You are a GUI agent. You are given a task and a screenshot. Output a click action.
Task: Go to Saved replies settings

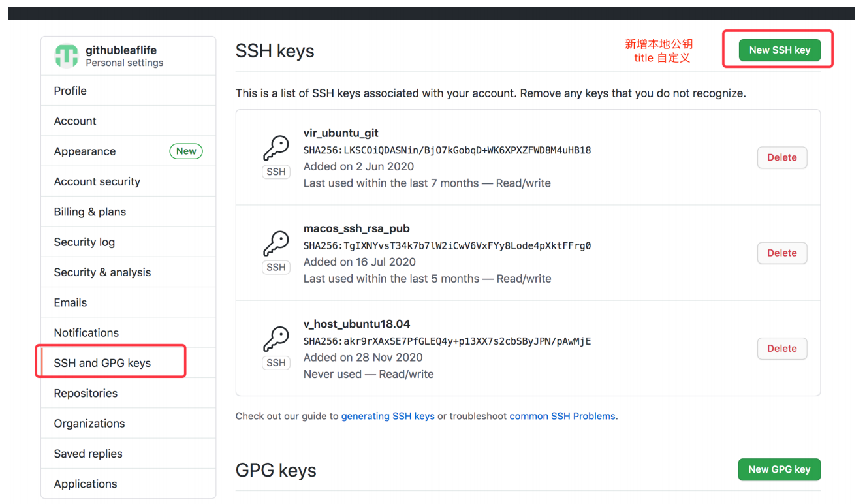pyautogui.click(x=129, y=454)
